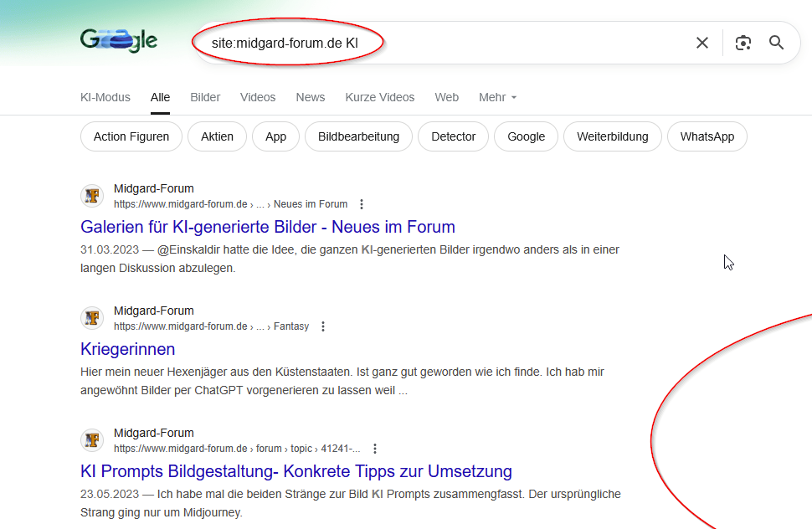Image resolution: width=812 pixels, height=529 pixels.
Task: Open 'Galerien für KI-generierte Bilder' result
Action: 268,227
